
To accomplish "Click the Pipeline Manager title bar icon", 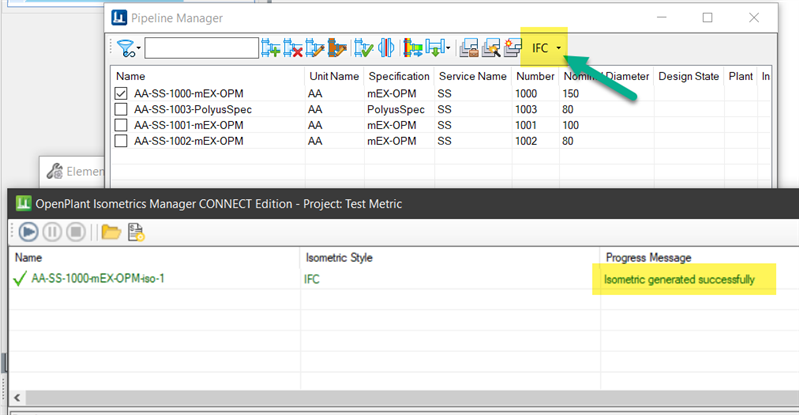I will pyautogui.click(x=119, y=18).
